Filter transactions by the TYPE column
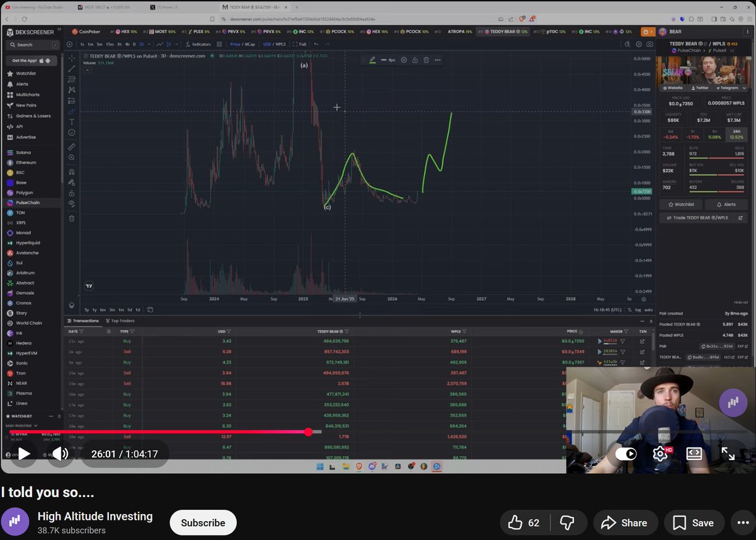 [x=127, y=331]
